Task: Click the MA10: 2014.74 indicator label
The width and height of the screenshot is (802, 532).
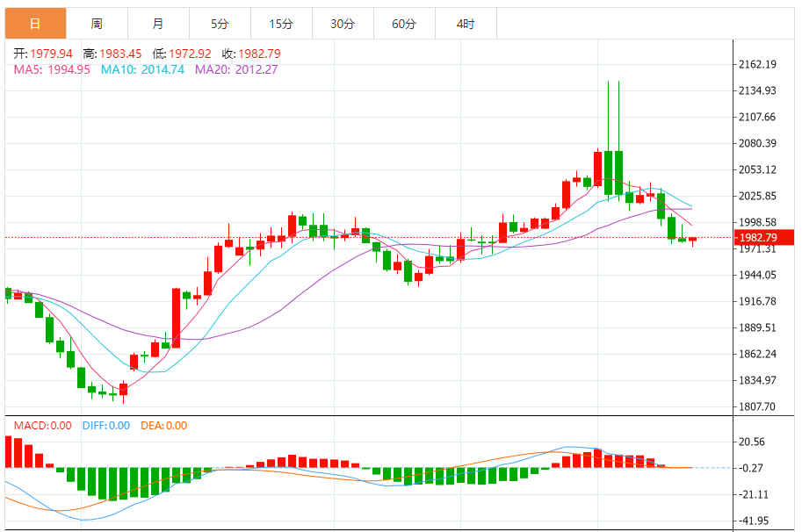Action: click(x=142, y=69)
